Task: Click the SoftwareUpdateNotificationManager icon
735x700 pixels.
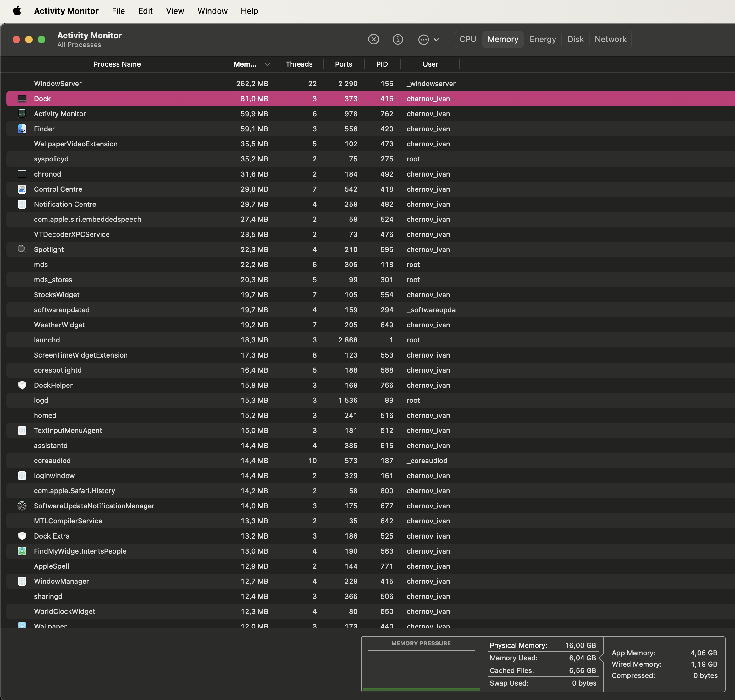Action: click(x=22, y=506)
